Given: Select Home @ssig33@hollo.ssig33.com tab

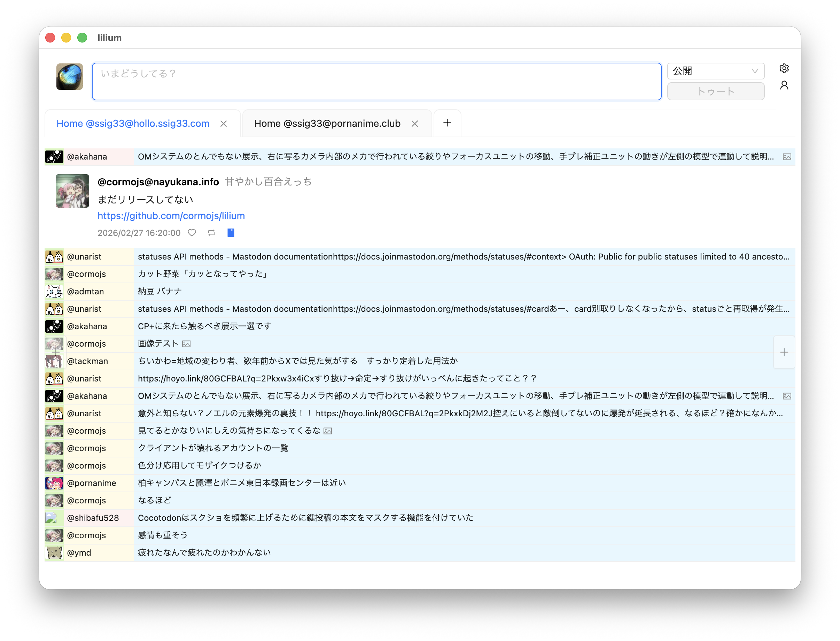Looking at the screenshot, I should (x=133, y=124).
